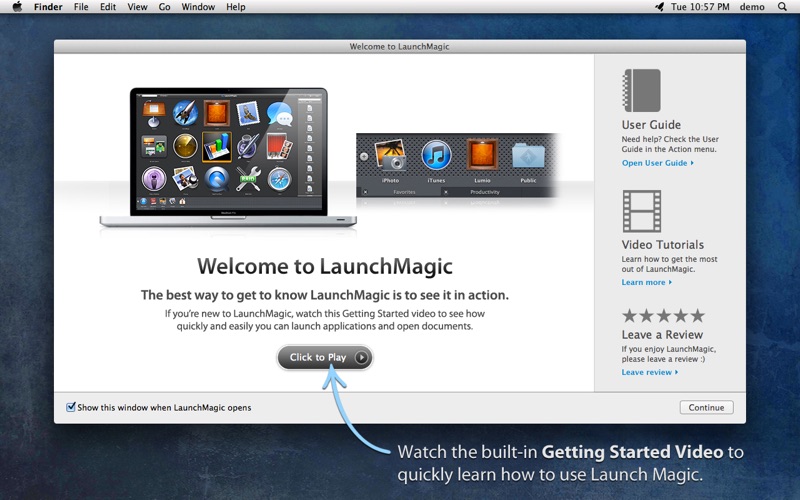800x500 pixels.
Task: Click the MacBook preview image
Action: point(228,157)
